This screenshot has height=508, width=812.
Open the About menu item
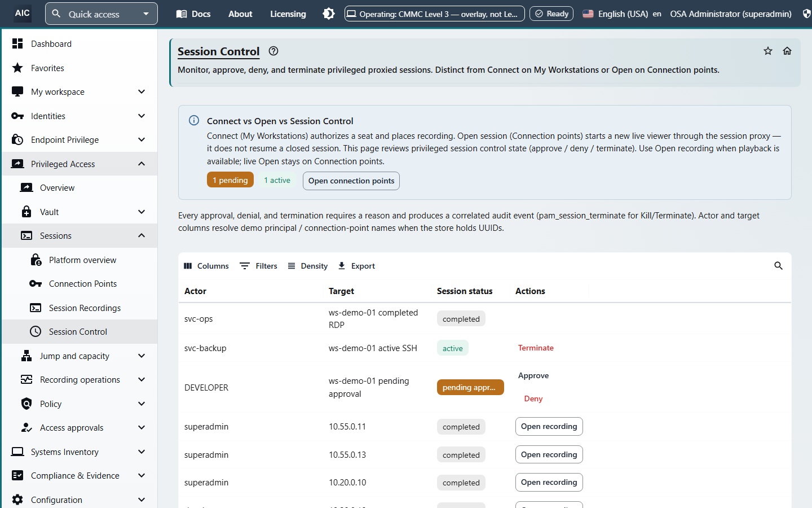click(x=240, y=14)
